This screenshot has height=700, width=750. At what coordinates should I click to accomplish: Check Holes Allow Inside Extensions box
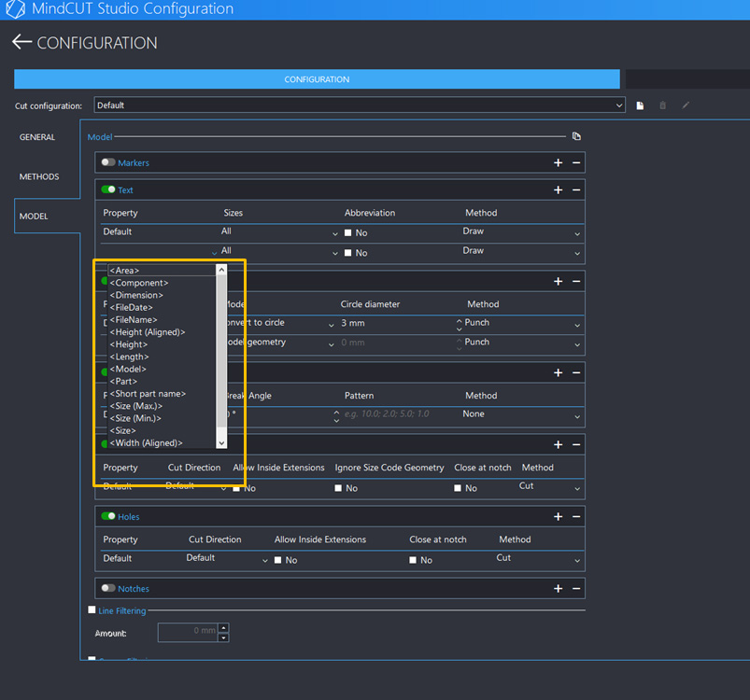click(x=277, y=560)
